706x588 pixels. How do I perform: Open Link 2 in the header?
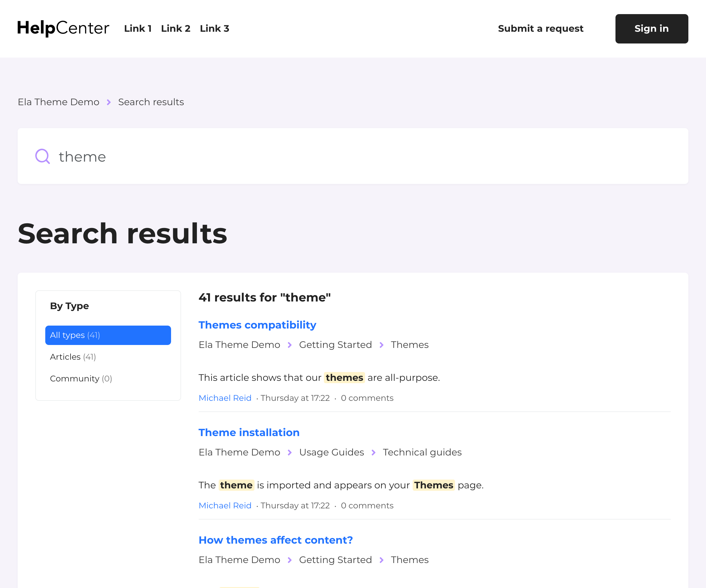[175, 29]
